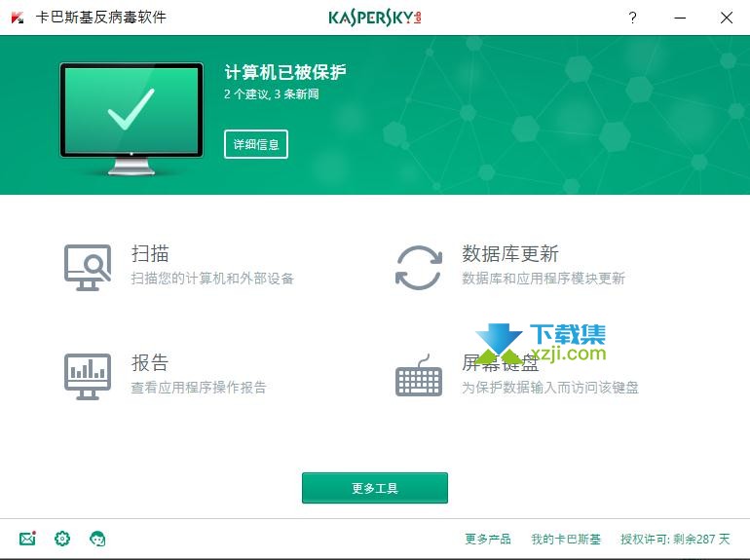Click 查看应用程序操作报告 description
Viewport: 750px width, 560px height.
tap(199, 388)
